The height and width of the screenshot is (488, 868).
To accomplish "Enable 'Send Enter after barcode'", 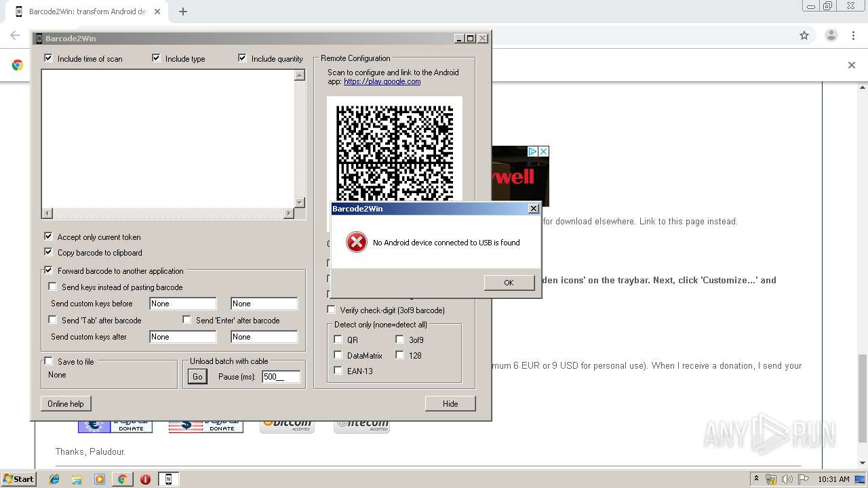I will (186, 320).
